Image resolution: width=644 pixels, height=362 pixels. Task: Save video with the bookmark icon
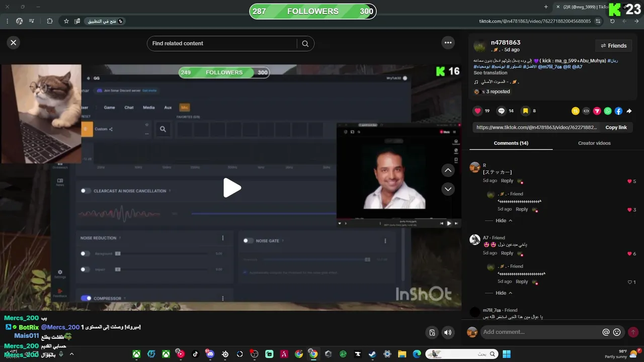click(525, 111)
